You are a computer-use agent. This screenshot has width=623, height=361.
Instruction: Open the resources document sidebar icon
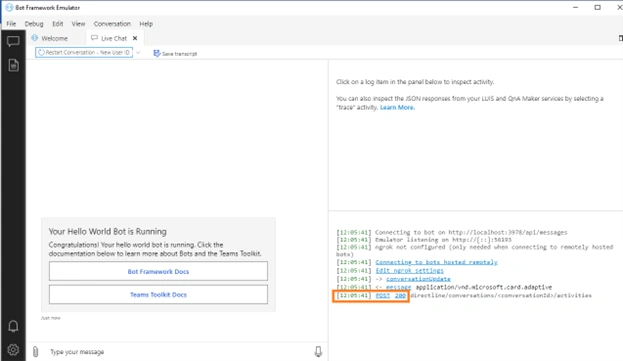(14, 65)
